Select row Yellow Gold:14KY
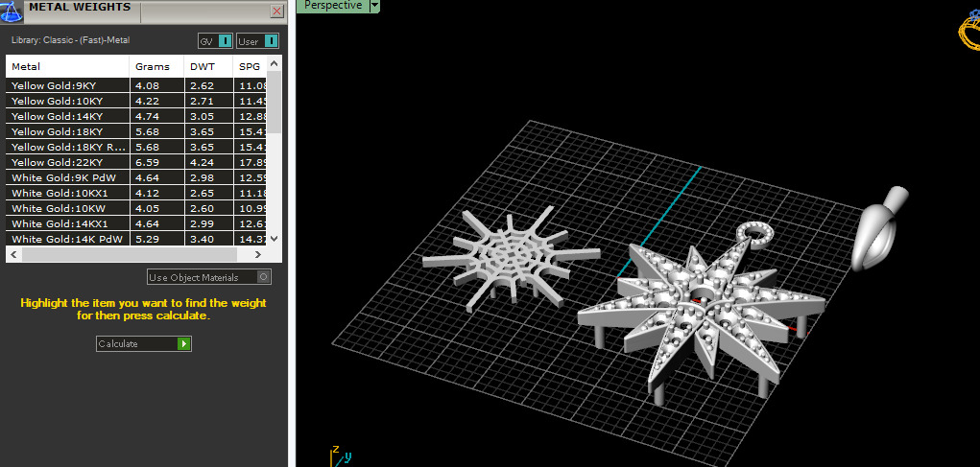 click(x=136, y=116)
